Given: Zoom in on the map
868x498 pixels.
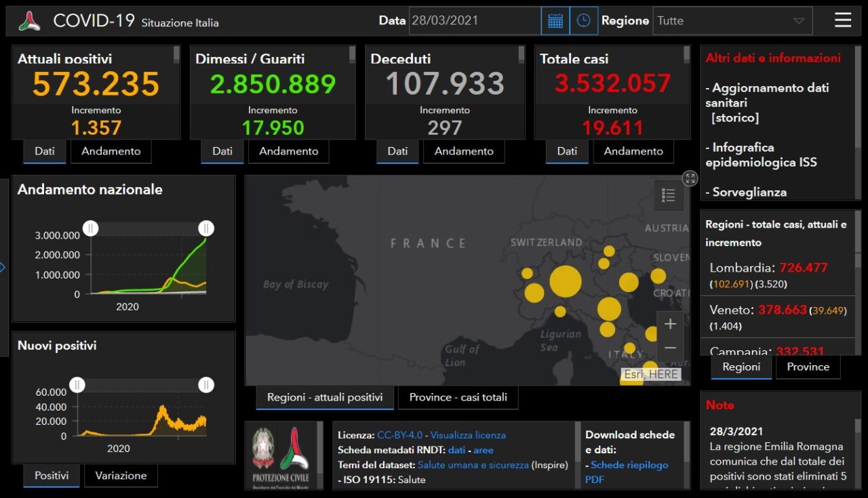Looking at the screenshot, I should (670, 324).
